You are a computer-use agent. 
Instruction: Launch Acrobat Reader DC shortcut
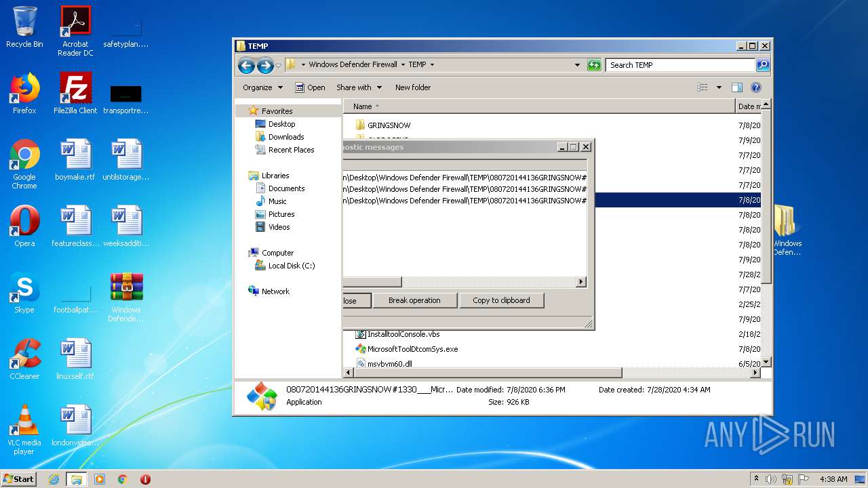click(x=75, y=31)
